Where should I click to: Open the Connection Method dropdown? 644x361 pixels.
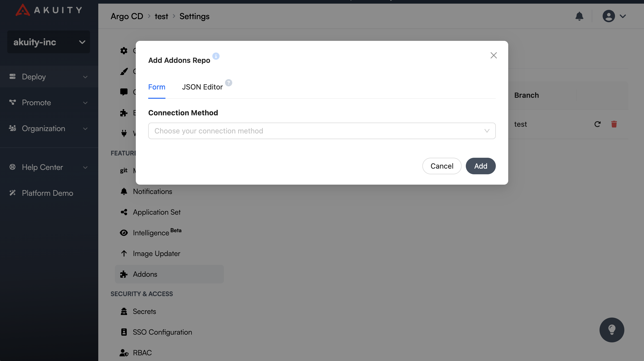(322, 131)
